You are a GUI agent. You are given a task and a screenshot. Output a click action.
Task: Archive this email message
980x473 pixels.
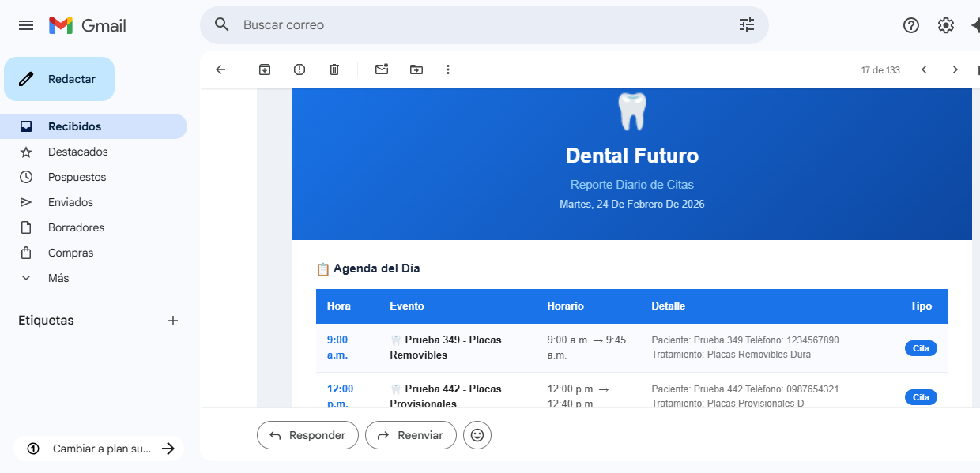265,69
